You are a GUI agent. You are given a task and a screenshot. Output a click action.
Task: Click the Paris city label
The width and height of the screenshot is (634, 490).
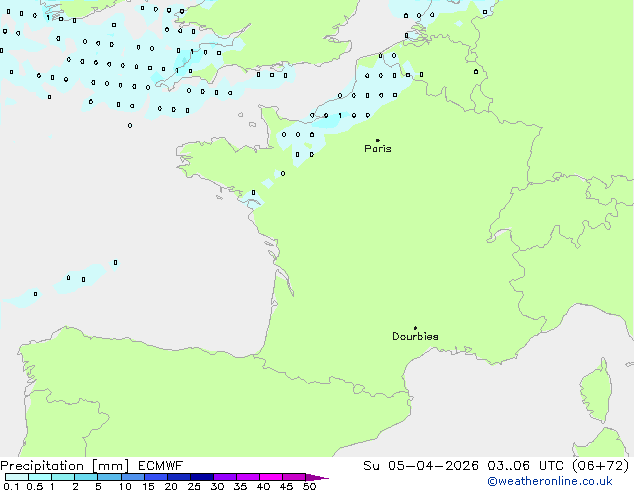(378, 149)
